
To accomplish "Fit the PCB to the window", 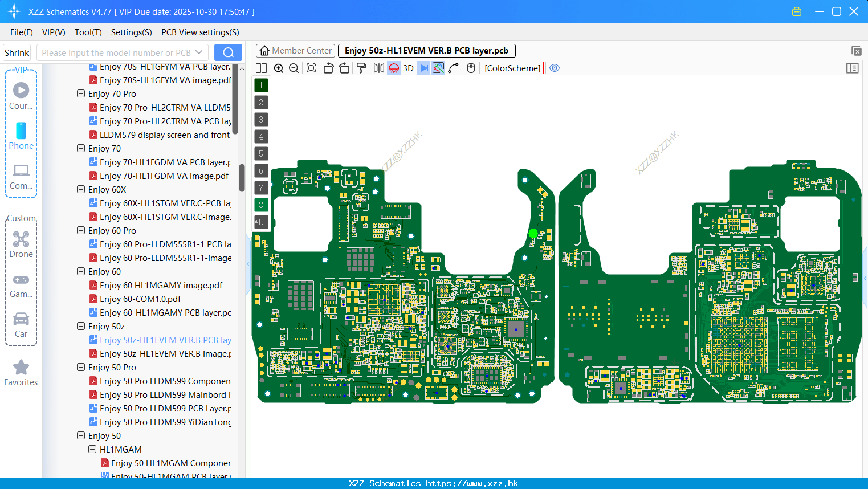I will (311, 68).
